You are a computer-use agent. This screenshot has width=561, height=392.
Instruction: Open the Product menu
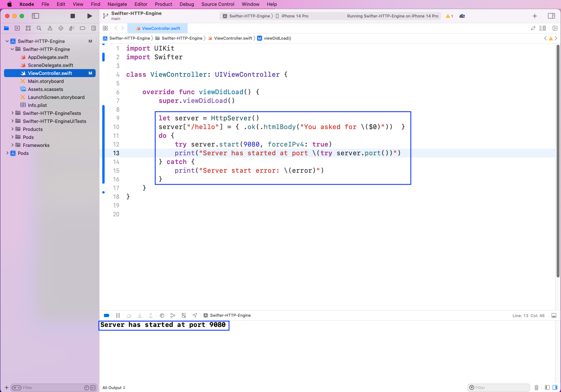point(163,4)
